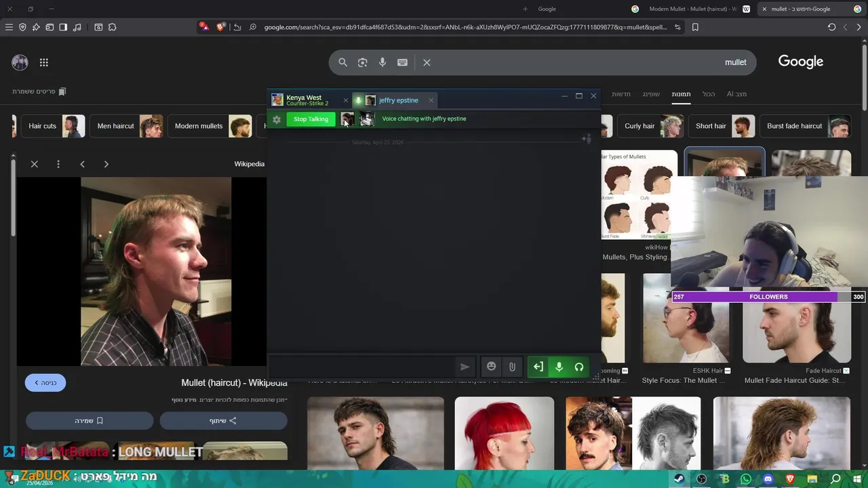Open the Mullet (haircut) - Wikipedia title link
Image resolution: width=868 pixels, height=488 pixels.
click(x=234, y=383)
